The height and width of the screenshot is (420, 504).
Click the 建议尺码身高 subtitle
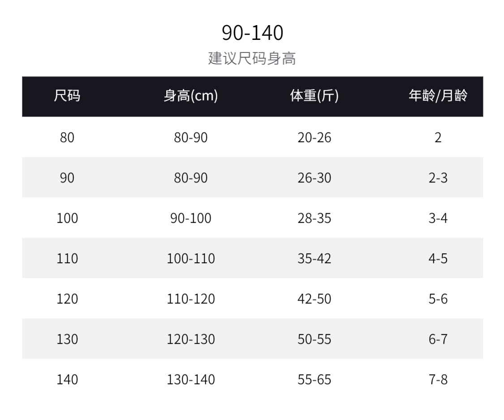[x=252, y=59]
